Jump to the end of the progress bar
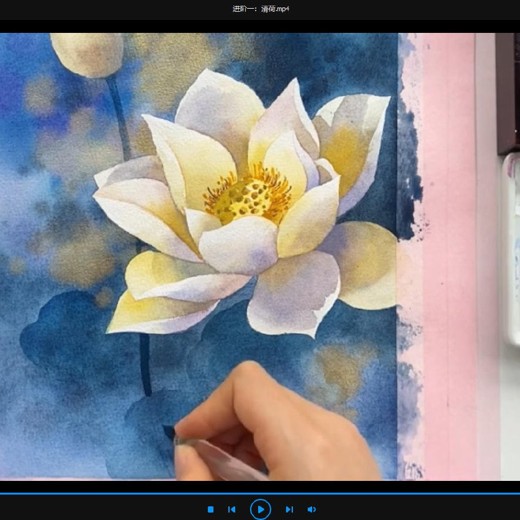 [518, 494]
